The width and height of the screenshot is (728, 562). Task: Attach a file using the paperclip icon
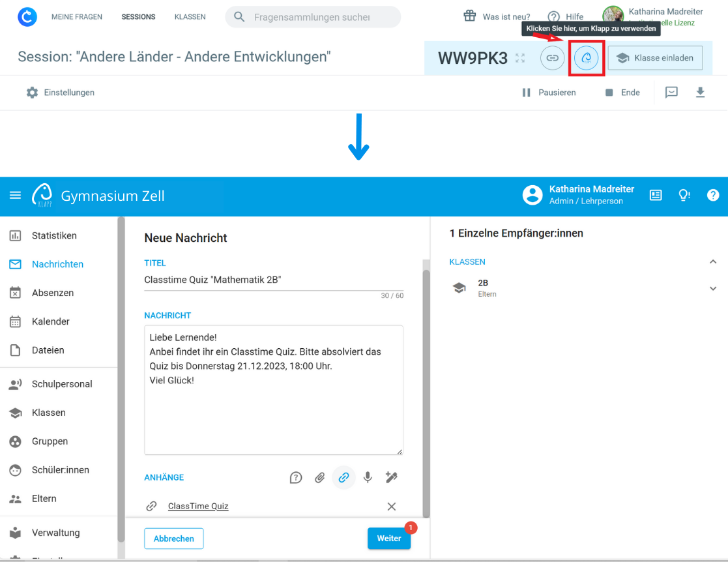[x=319, y=478]
